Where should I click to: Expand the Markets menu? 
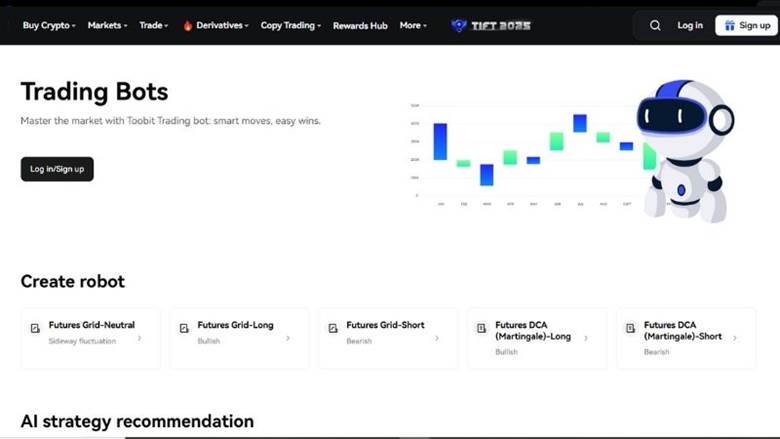pyautogui.click(x=107, y=25)
